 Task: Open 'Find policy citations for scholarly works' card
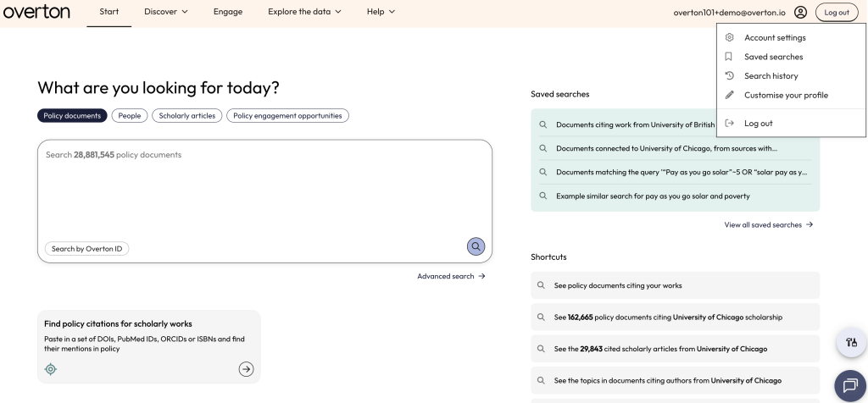(x=149, y=346)
